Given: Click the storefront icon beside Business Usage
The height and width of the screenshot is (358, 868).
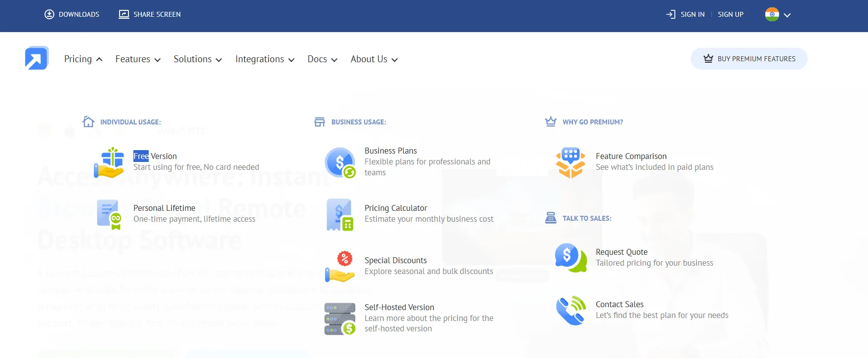Looking at the screenshot, I should coord(320,122).
